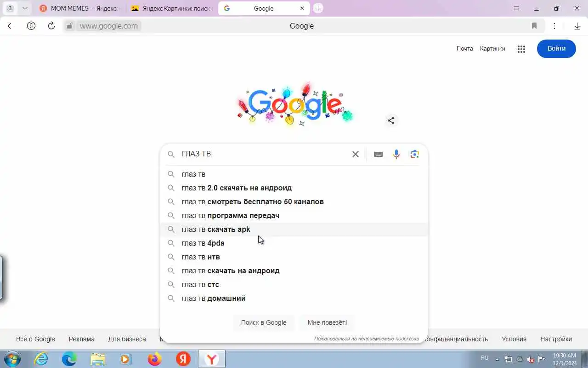Open the Для бизнеса footer link
588x368 pixels.
[127, 339]
